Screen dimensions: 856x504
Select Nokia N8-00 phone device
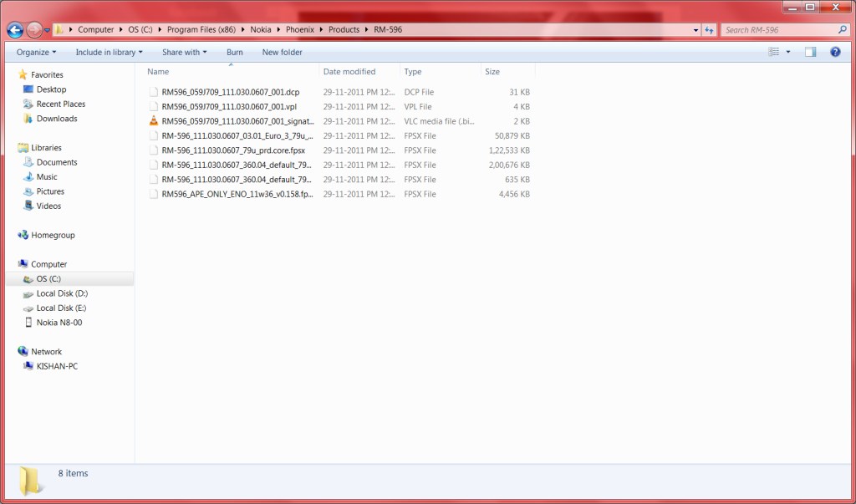pyautogui.click(x=59, y=323)
